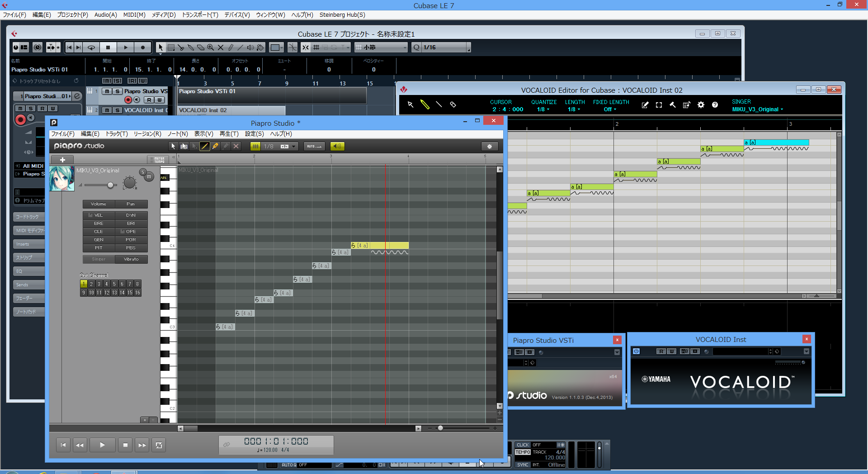Image resolution: width=868 pixels, height=474 pixels.
Task: Click the Vibrato button in Piapro Studio
Action: pos(131,259)
